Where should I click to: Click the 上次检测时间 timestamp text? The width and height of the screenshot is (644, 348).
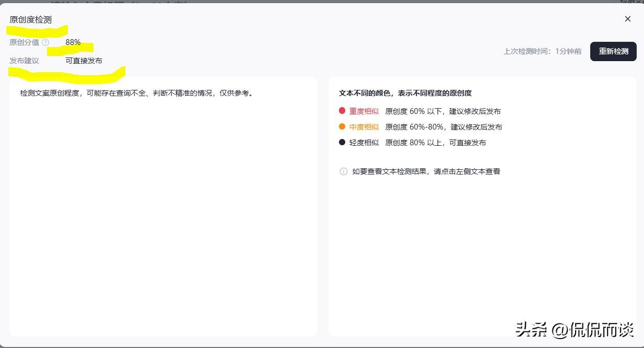pos(542,51)
